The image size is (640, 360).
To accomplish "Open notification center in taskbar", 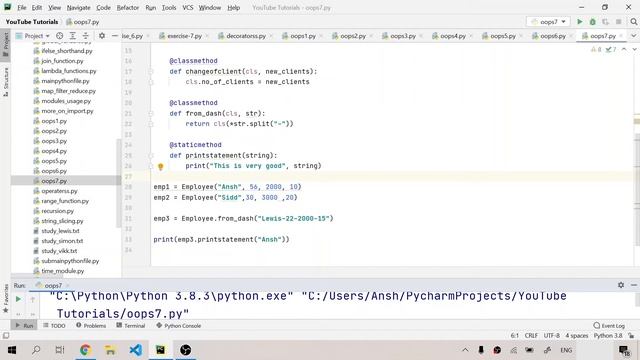I will pos(624,350).
